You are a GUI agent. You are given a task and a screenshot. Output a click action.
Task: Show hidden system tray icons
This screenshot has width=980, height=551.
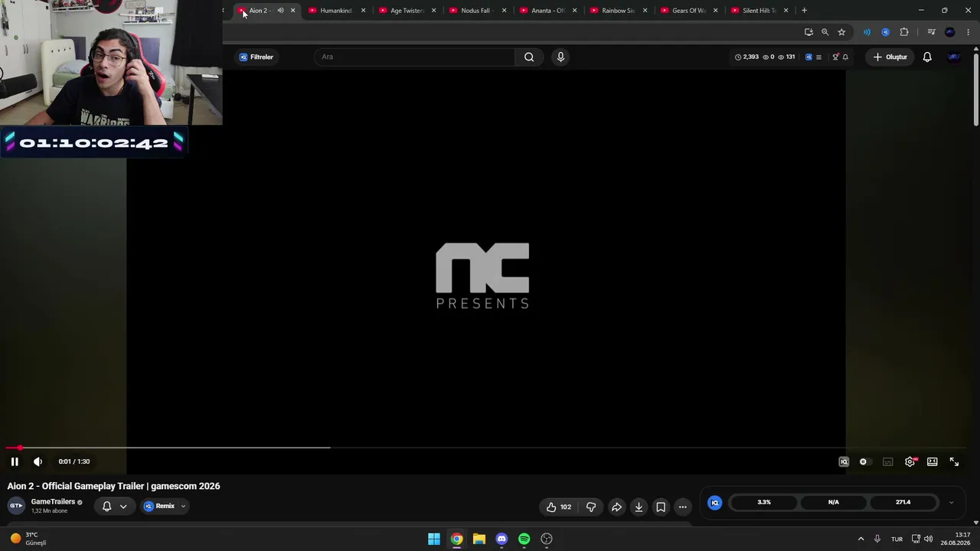point(861,539)
